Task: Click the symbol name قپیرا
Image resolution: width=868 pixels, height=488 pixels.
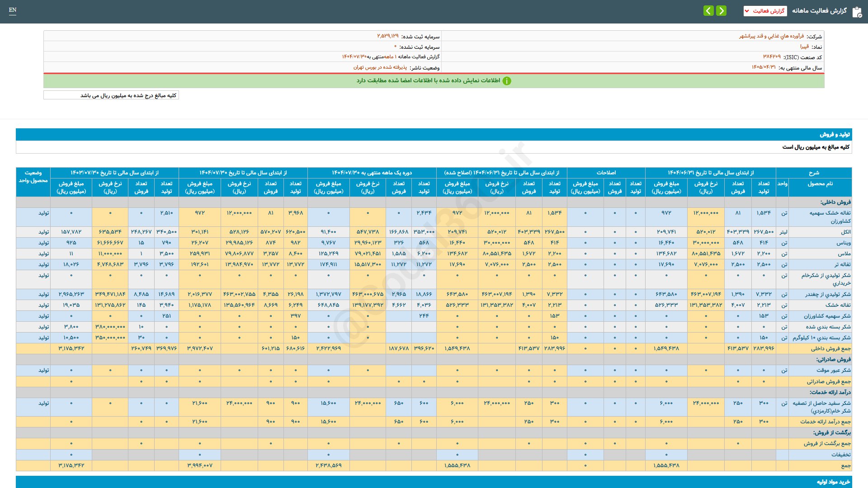Action: pyautogui.click(x=804, y=47)
